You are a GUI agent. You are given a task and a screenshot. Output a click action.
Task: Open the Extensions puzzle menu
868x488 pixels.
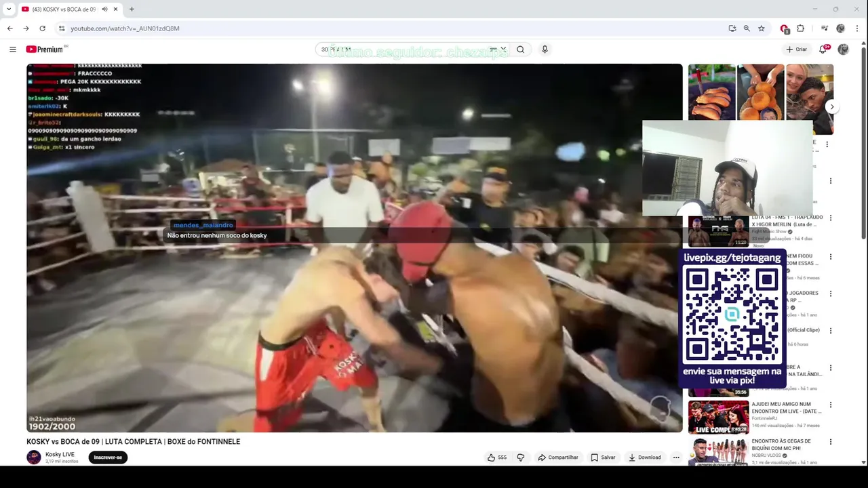pos(800,28)
